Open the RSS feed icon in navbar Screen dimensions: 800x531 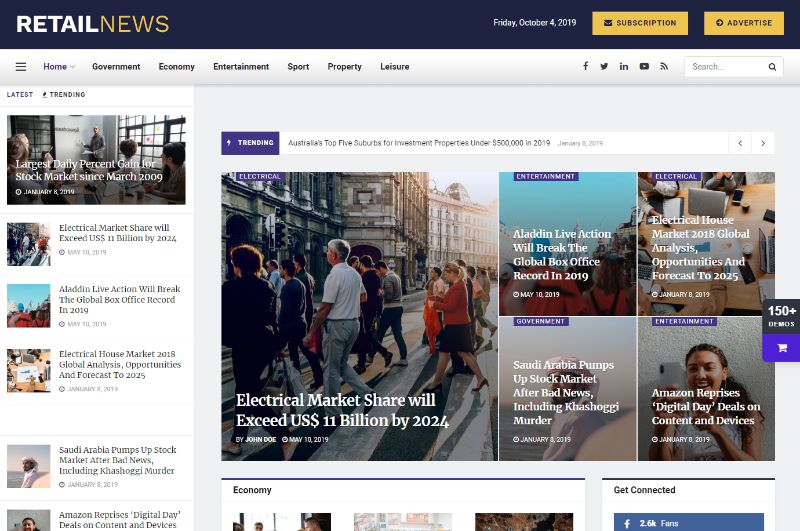pos(664,66)
